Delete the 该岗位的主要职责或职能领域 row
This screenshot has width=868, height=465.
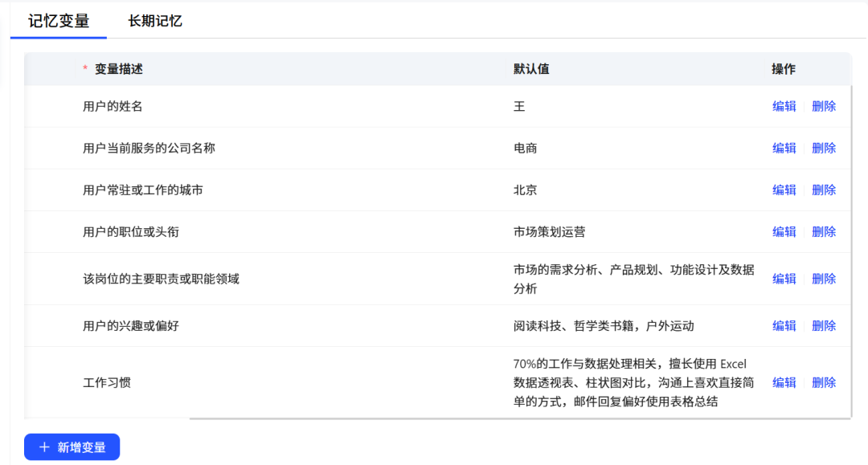(x=824, y=279)
